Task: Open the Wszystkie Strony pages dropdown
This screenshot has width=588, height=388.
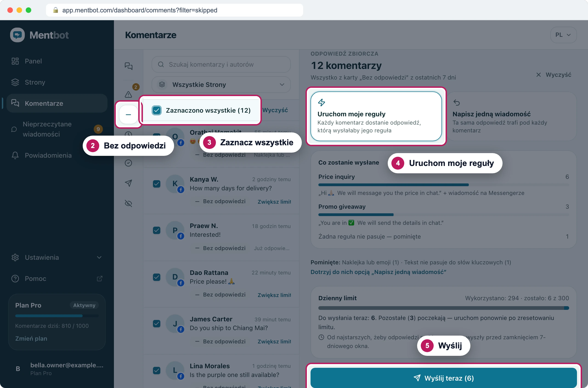Action: click(x=221, y=85)
